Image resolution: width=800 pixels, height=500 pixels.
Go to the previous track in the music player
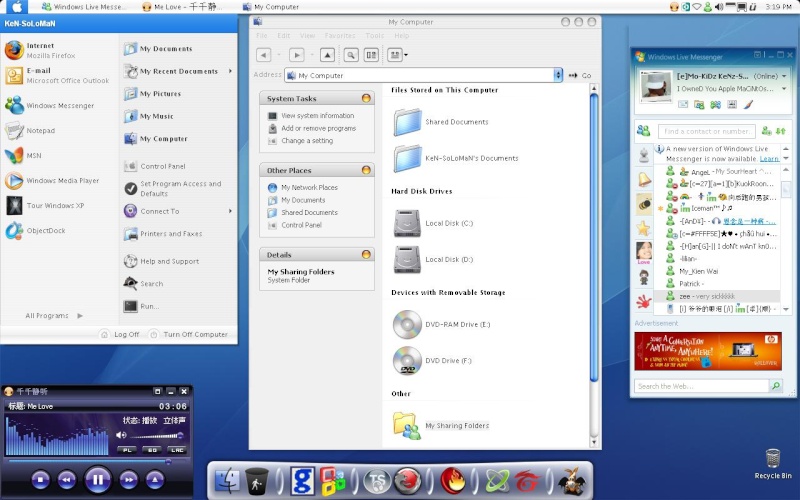[x=67, y=480]
